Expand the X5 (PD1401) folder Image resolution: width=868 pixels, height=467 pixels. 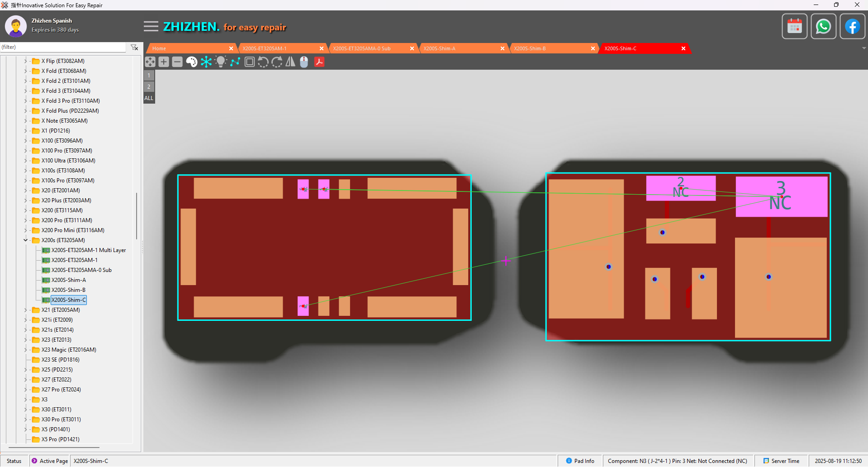pyautogui.click(x=25, y=429)
